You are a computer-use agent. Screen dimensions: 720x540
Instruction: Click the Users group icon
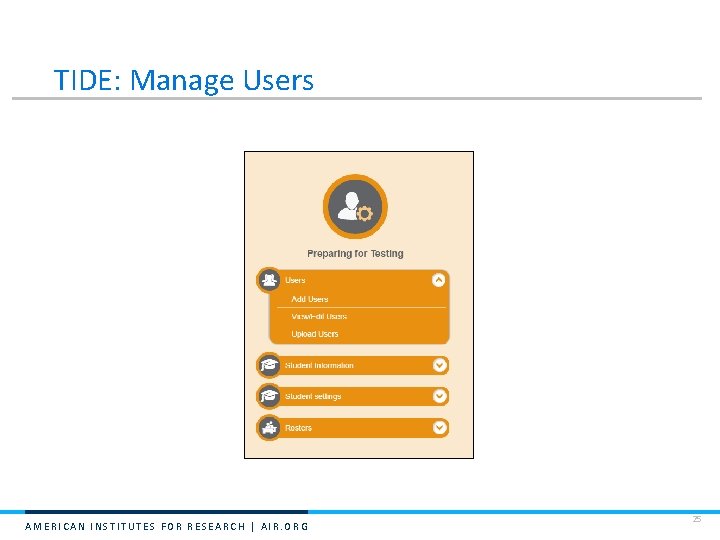point(269,280)
